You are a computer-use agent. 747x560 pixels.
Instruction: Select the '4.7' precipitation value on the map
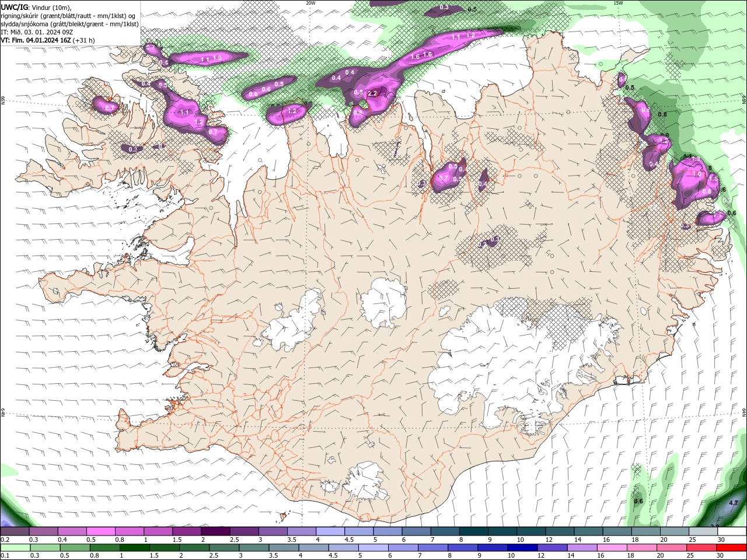click(734, 502)
